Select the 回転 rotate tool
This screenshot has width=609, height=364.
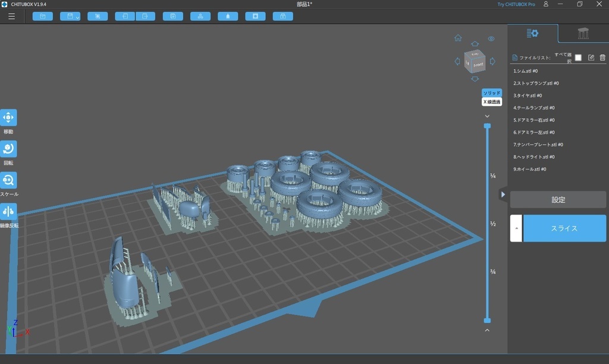[x=8, y=149]
